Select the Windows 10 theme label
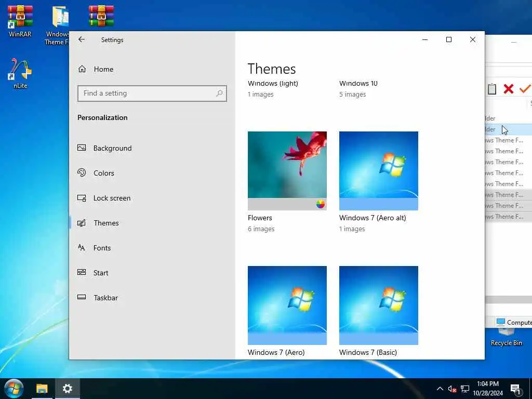This screenshot has height=399, width=532. tap(358, 84)
